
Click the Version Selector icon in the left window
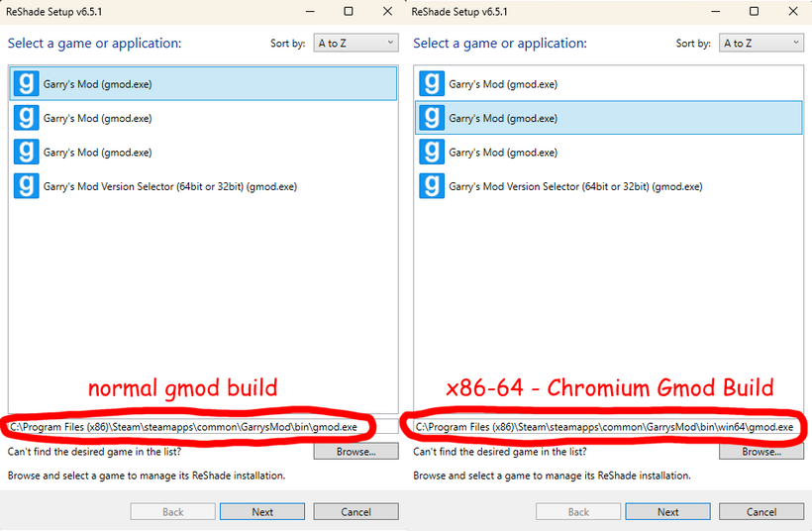(x=26, y=186)
